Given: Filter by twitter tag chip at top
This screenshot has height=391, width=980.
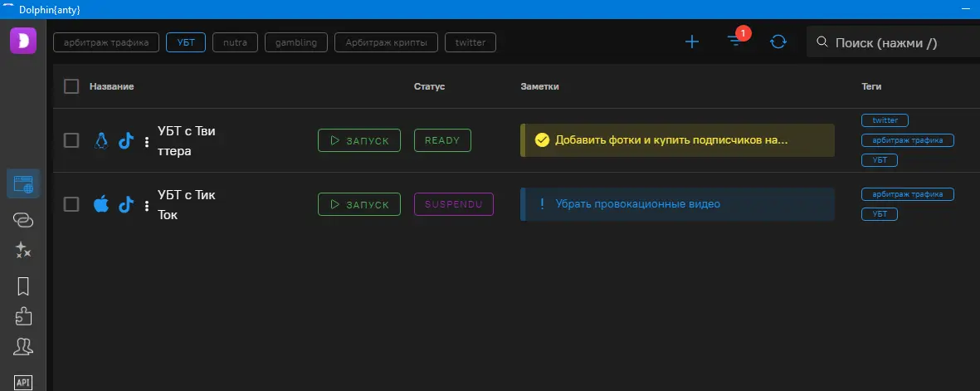Looking at the screenshot, I should pyautogui.click(x=470, y=42).
